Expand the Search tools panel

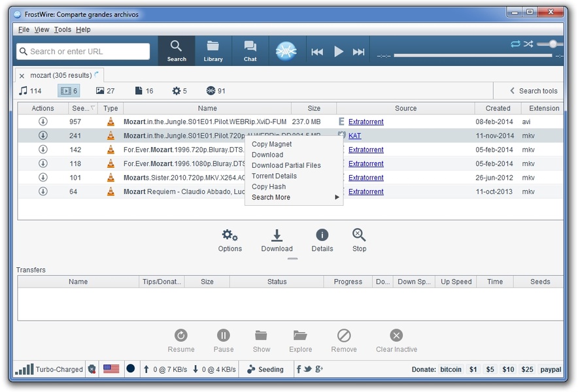click(533, 91)
